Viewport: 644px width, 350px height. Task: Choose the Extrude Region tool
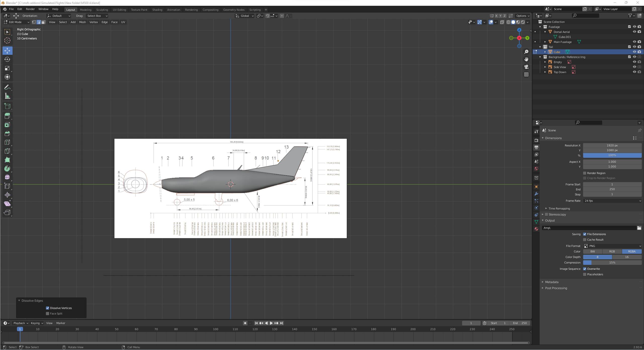point(7,116)
